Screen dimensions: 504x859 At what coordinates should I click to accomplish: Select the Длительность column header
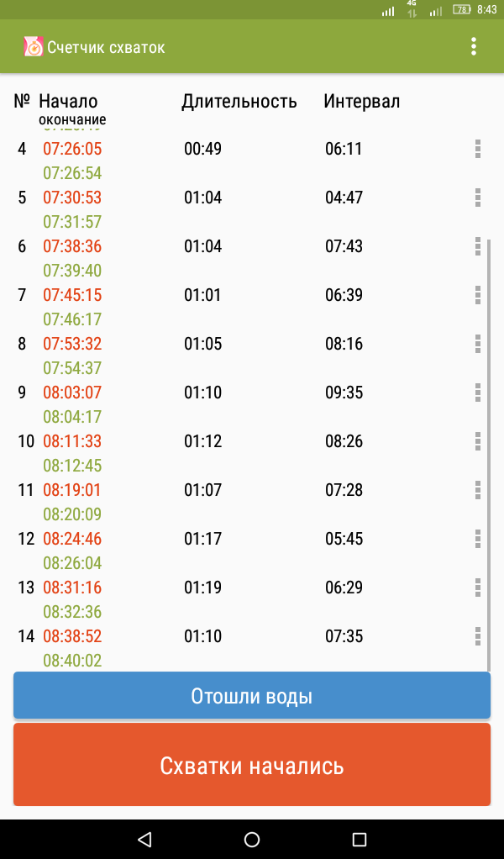239,102
